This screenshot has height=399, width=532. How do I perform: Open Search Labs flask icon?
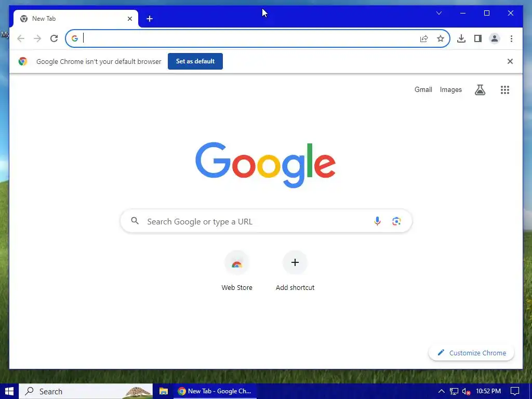[480, 90]
